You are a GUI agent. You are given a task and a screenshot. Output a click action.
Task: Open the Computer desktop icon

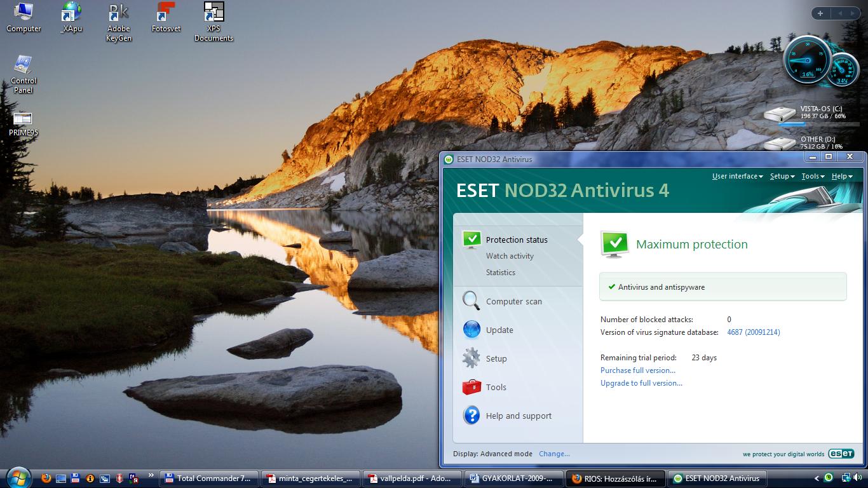pyautogui.click(x=24, y=17)
